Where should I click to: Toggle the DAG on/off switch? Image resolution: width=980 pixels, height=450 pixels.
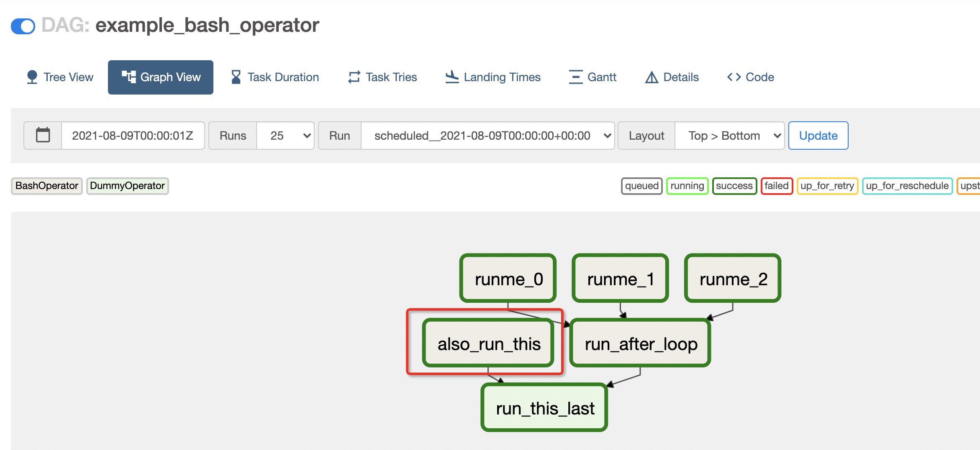[x=23, y=26]
